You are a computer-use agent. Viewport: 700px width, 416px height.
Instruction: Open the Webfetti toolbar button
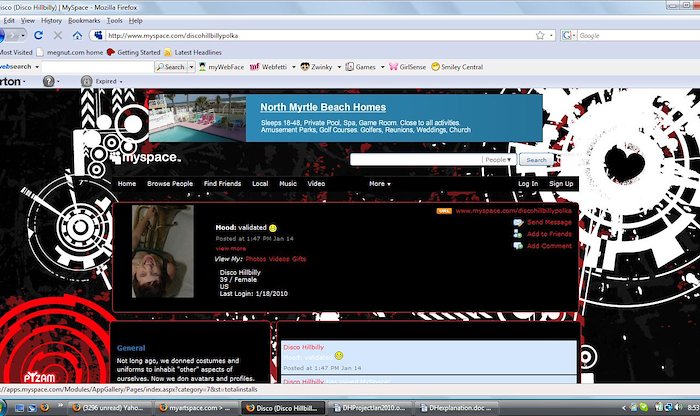[268, 67]
